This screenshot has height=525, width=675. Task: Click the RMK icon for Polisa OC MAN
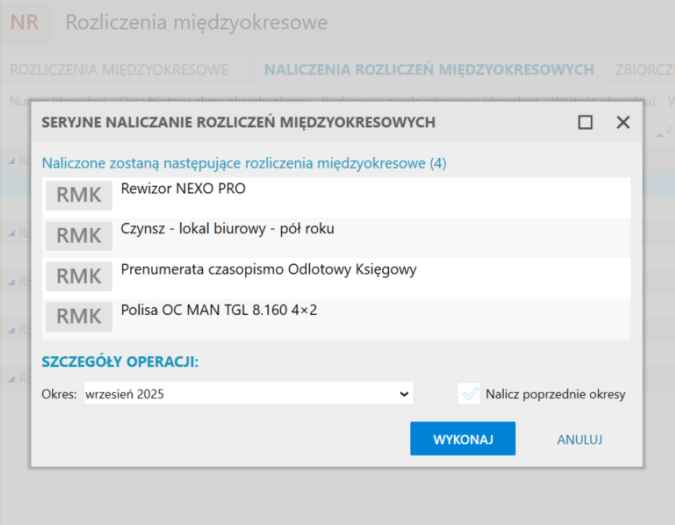(79, 317)
